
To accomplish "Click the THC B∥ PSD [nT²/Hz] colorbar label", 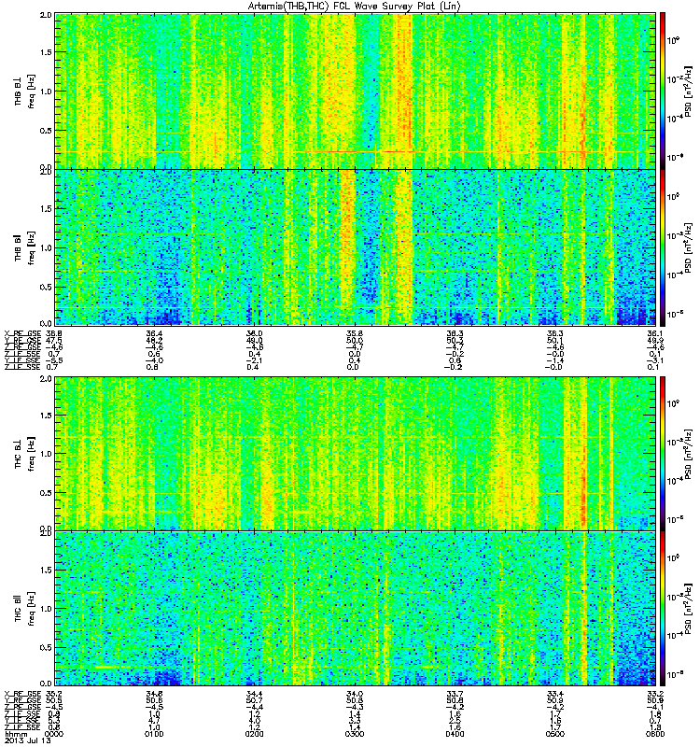I will coord(689,609).
